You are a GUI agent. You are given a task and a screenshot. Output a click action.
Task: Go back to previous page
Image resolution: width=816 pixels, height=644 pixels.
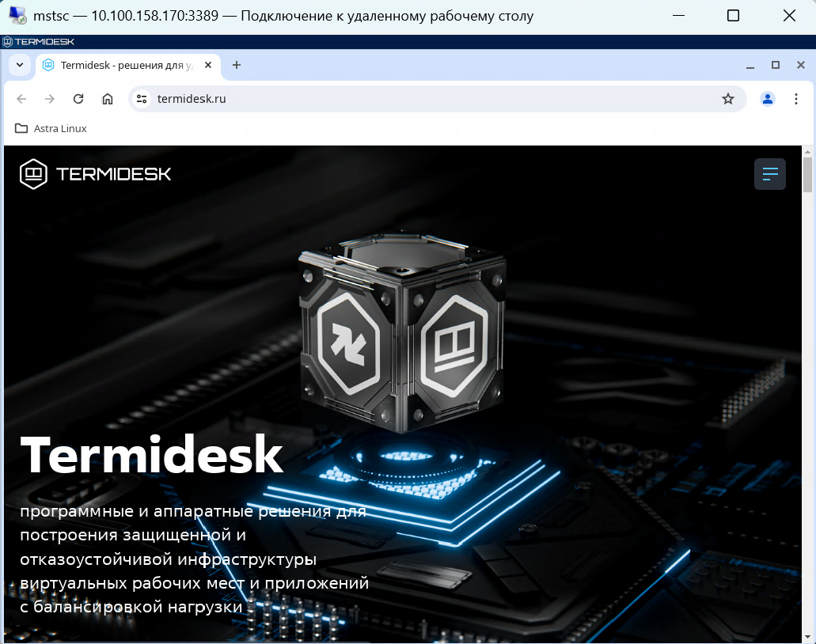21,99
